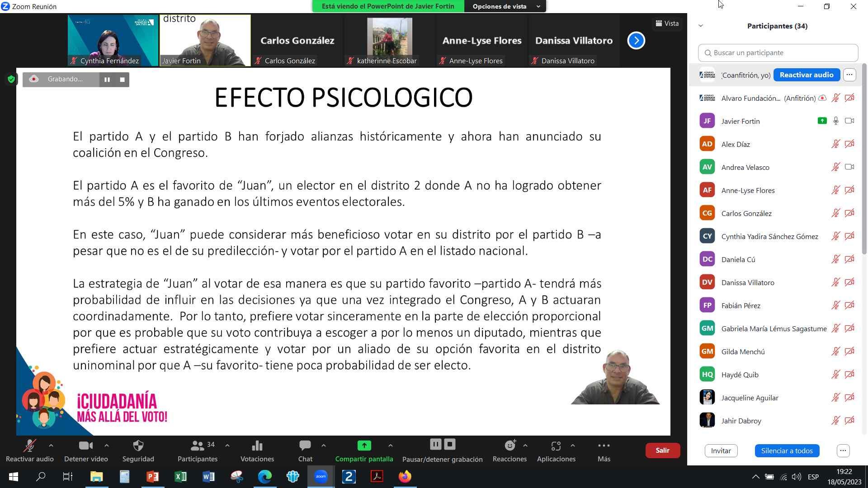Expand audio options arrow next to microphone
The image size is (868, 488).
coord(51,446)
